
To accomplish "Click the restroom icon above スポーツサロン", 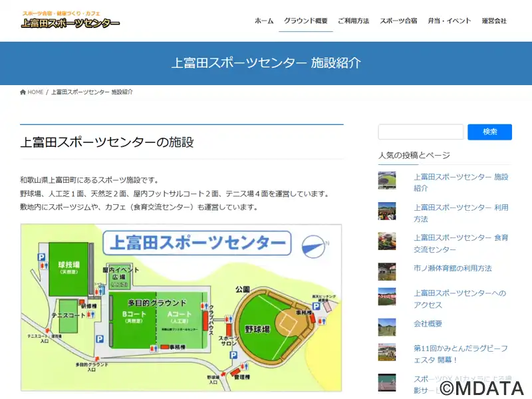I will coord(229,319).
